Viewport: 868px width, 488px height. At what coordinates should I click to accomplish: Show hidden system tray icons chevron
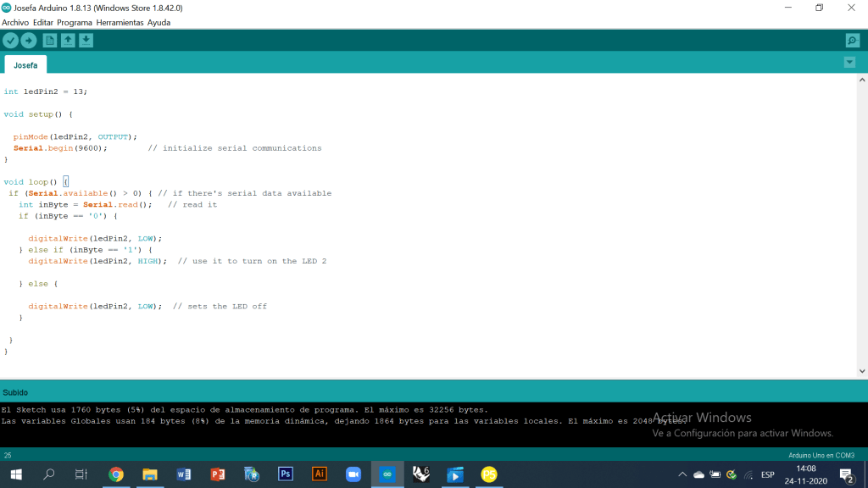[682, 474]
